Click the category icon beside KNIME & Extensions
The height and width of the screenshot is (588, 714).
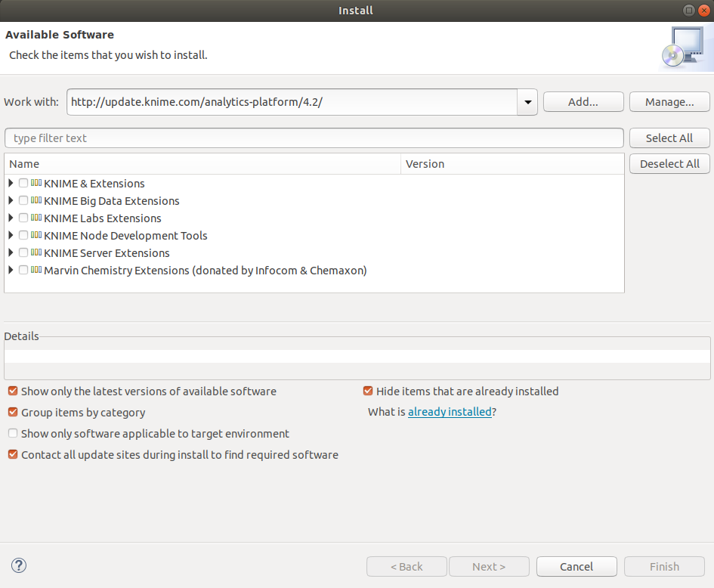pyautogui.click(x=36, y=183)
